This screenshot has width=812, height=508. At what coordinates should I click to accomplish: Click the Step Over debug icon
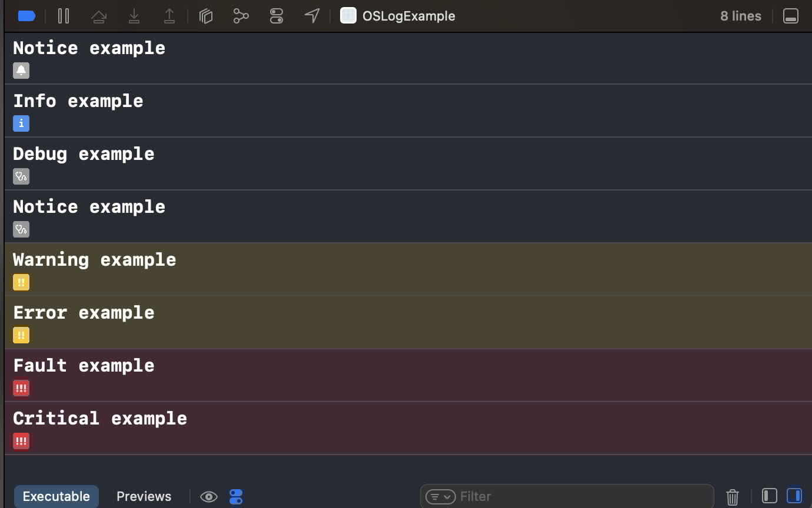point(99,16)
